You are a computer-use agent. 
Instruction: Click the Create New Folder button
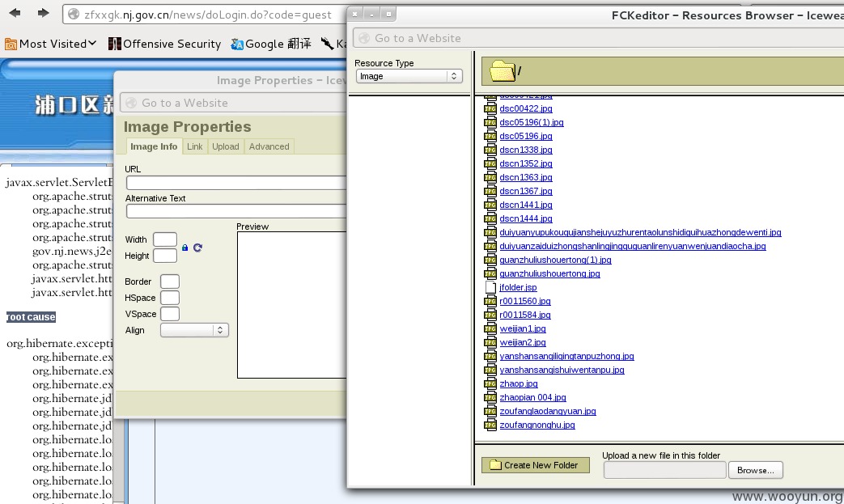click(536, 465)
